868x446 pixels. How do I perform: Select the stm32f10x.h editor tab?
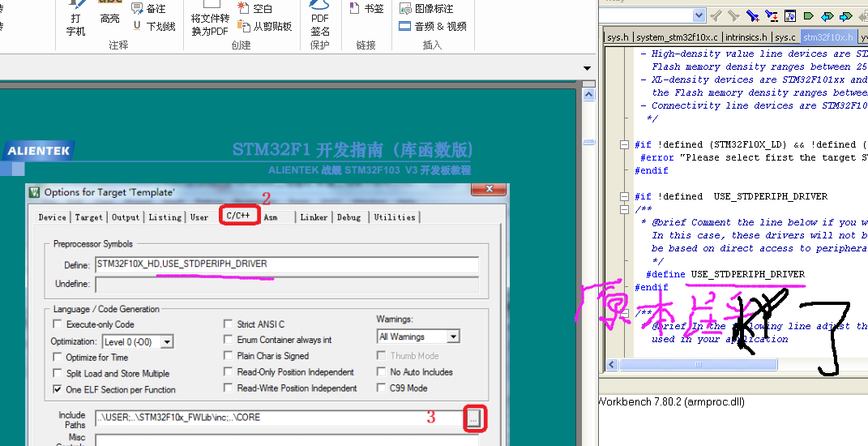(828, 37)
